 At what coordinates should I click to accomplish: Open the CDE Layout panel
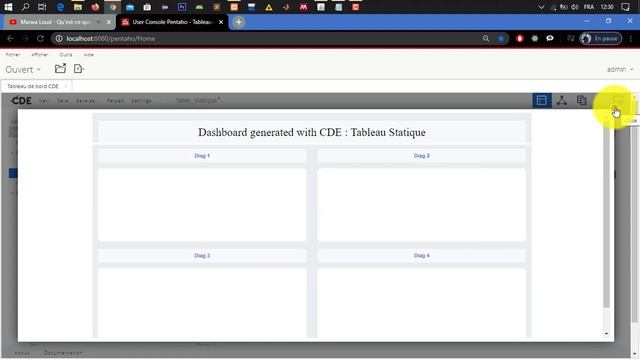[542, 100]
